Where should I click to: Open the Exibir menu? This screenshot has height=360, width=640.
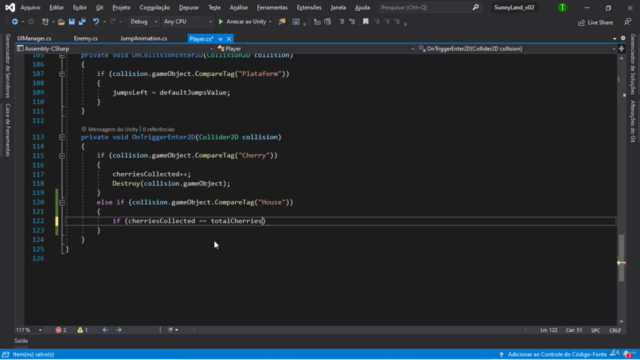[80, 7]
